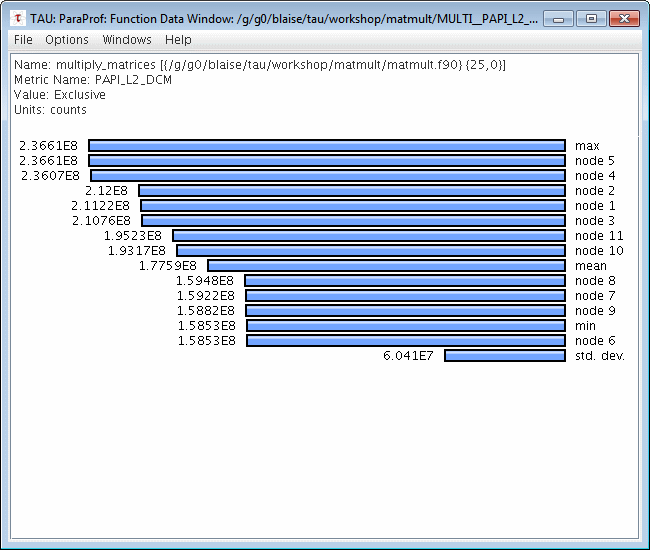This screenshot has height=550, width=650.
Task: Click the value 1.5922E8
Action: (x=206, y=296)
